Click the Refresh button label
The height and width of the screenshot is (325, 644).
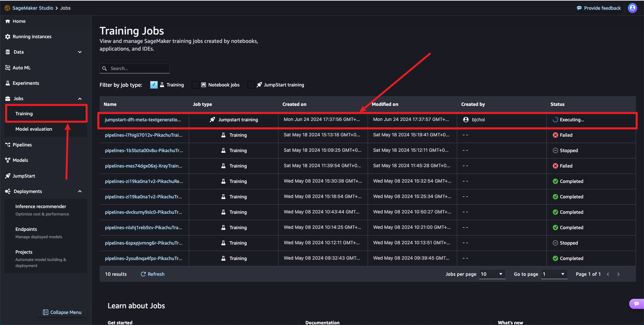156,274
